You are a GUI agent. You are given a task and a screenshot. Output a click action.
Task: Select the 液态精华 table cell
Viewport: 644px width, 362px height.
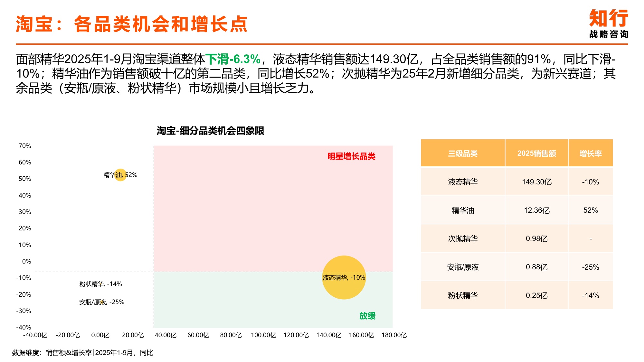[463, 182]
